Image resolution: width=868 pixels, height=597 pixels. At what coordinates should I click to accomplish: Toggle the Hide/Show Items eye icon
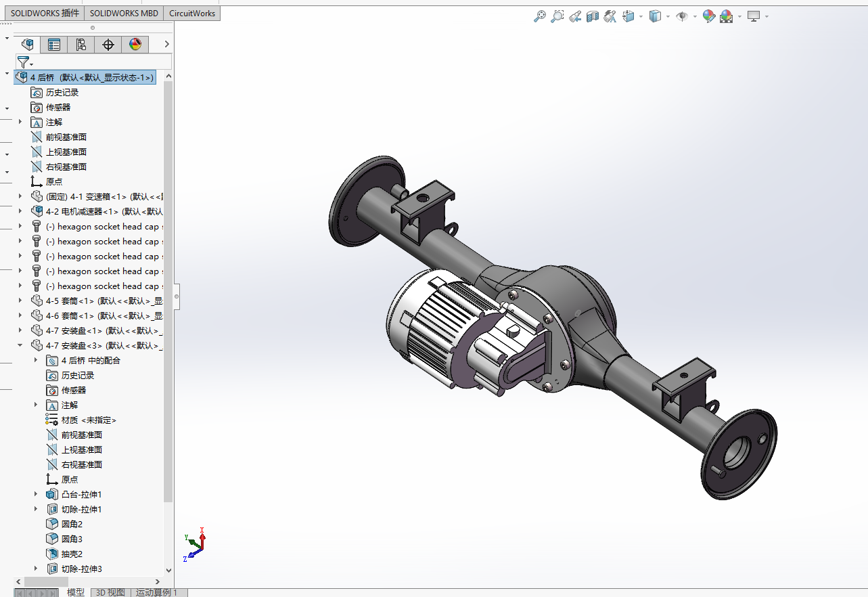tap(682, 16)
